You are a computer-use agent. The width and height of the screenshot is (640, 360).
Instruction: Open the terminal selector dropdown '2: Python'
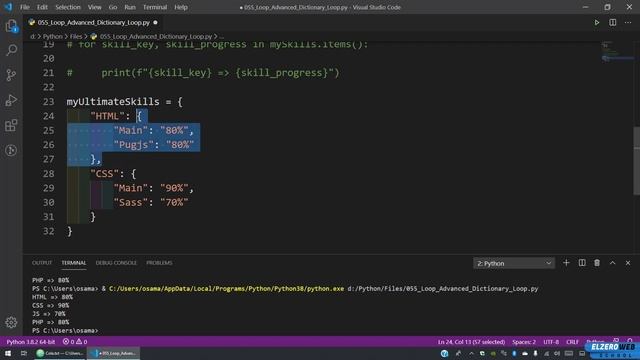click(514, 263)
